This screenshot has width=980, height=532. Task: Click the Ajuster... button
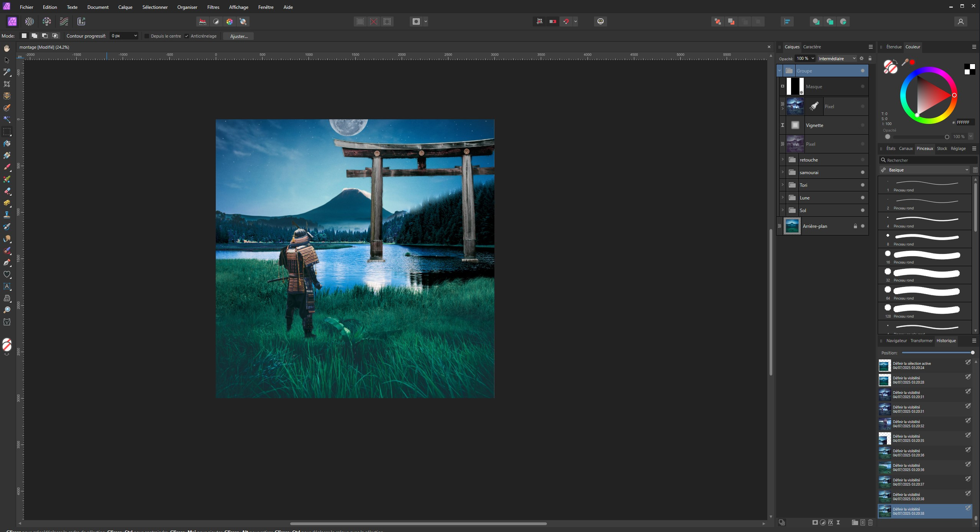(x=239, y=36)
